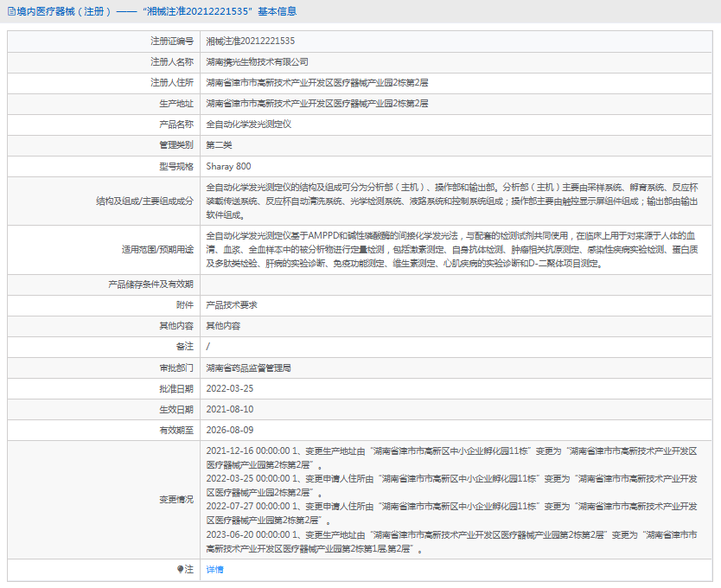Image resolution: width=721 pixels, height=588 pixels.
Task: Click 湖南携光生物技术有限公司 registrant name
Action: [x=257, y=62]
